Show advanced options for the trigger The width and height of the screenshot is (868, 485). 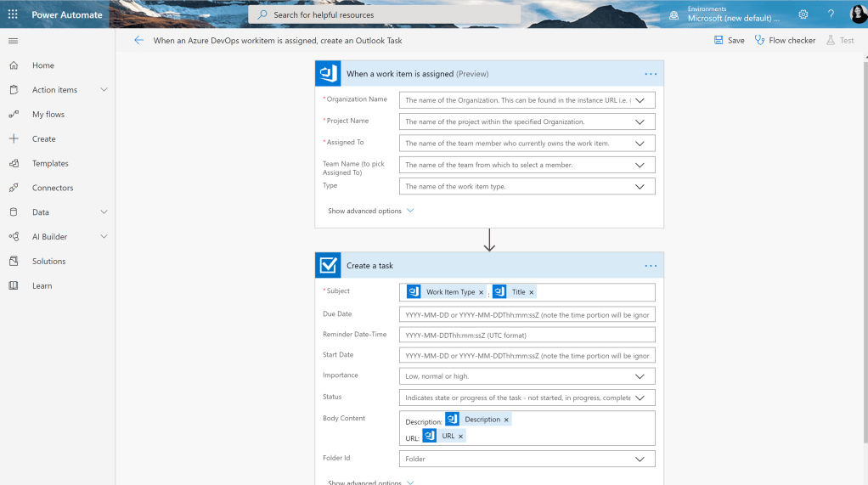(x=370, y=211)
